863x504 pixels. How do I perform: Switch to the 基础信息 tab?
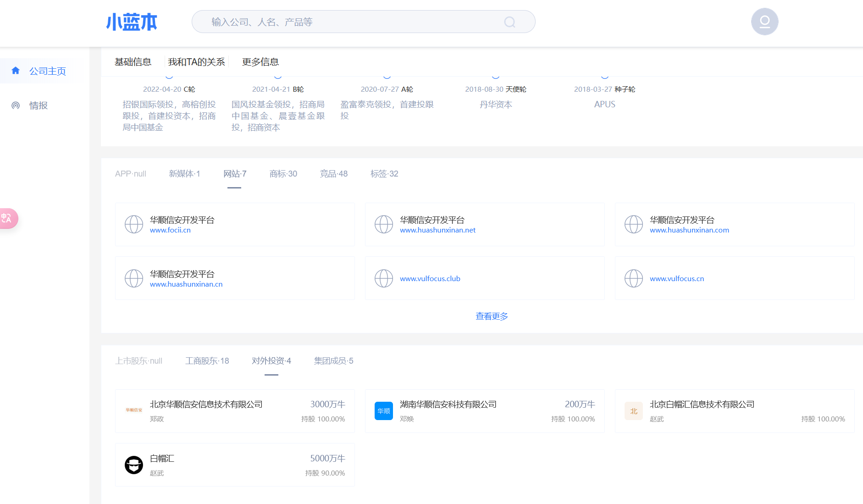[133, 62]
